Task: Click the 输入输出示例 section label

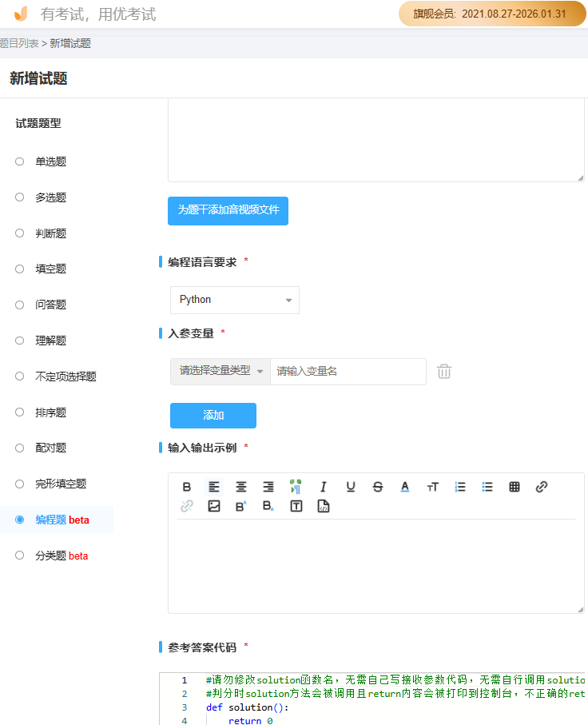Action: (x=202, y=448)
